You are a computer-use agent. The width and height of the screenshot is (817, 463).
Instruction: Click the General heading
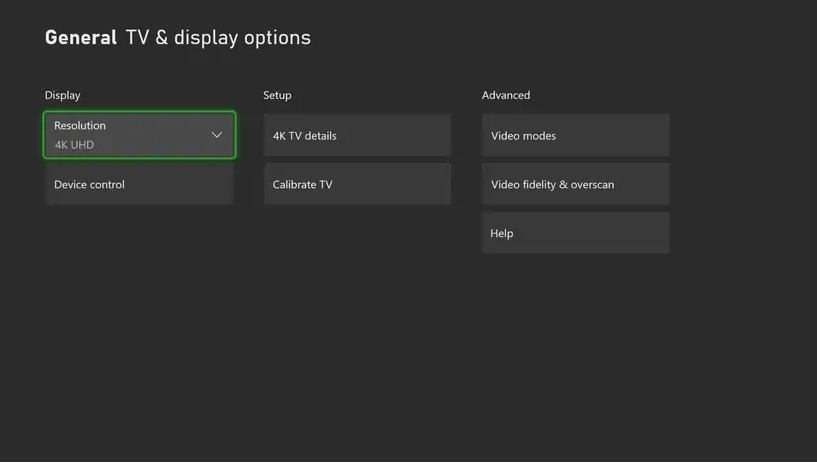(x=81, y=37)
